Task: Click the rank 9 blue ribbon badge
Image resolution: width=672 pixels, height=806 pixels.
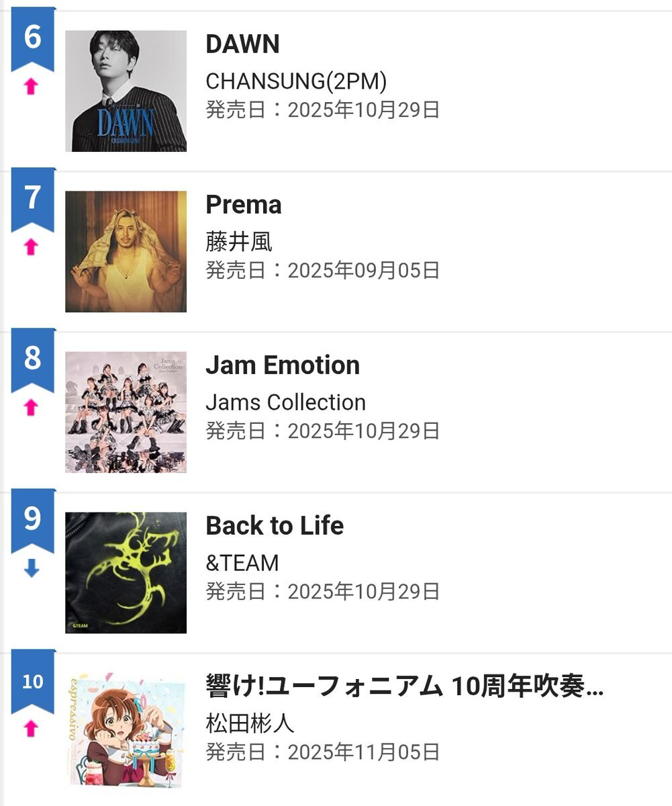Action: click(x=32, y=519)
